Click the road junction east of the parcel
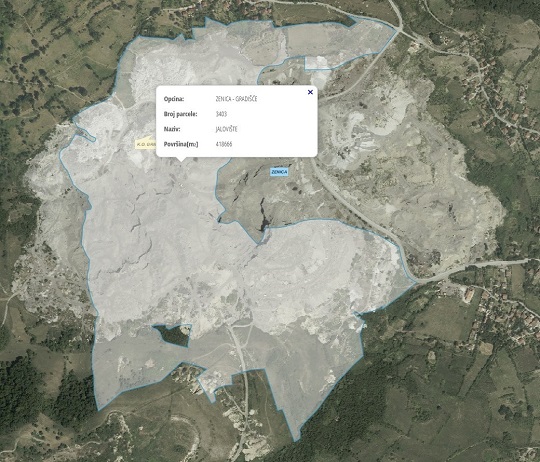Screen dimensions: 540x462 [x=417, y=283]
